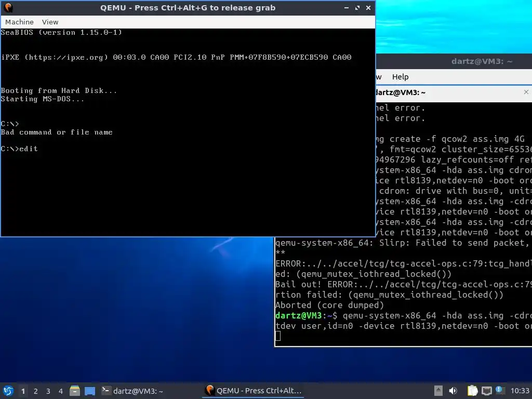Switch to workspace 3 in the pager

click(48, 391)
